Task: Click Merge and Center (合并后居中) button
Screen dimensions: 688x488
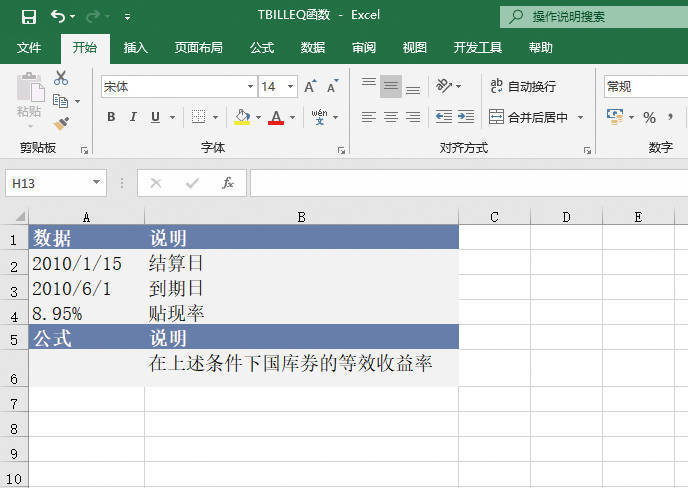Action: point(528,117)
